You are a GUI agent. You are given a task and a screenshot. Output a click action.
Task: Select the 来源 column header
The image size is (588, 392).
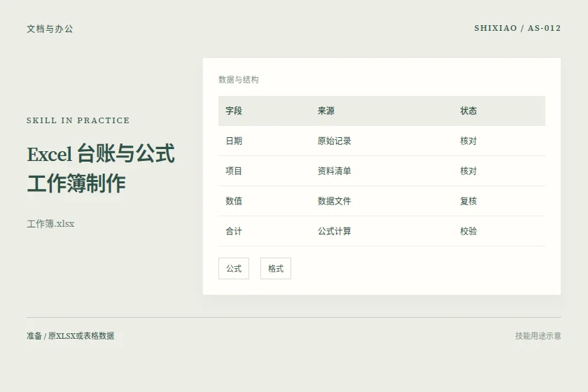click(x=326, y=111)
